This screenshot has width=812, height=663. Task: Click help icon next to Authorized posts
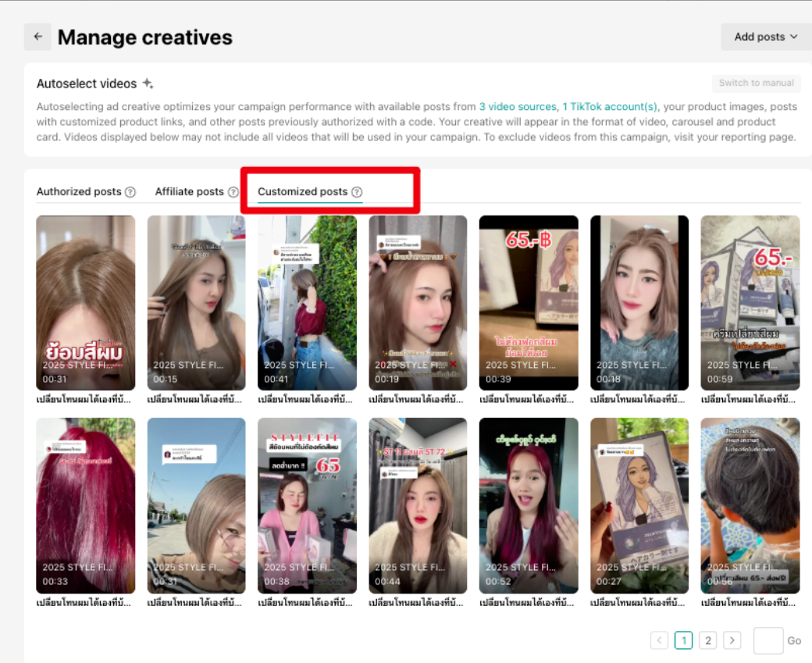(130, 192)
